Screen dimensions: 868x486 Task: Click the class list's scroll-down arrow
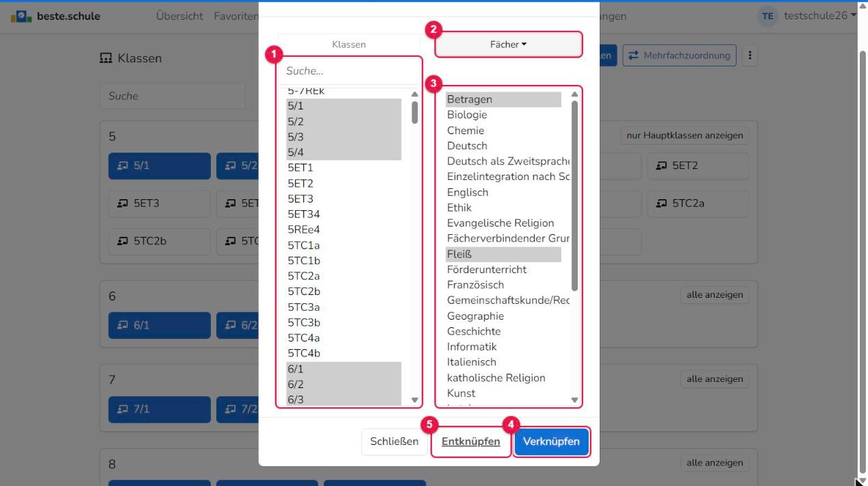[414, 400]
